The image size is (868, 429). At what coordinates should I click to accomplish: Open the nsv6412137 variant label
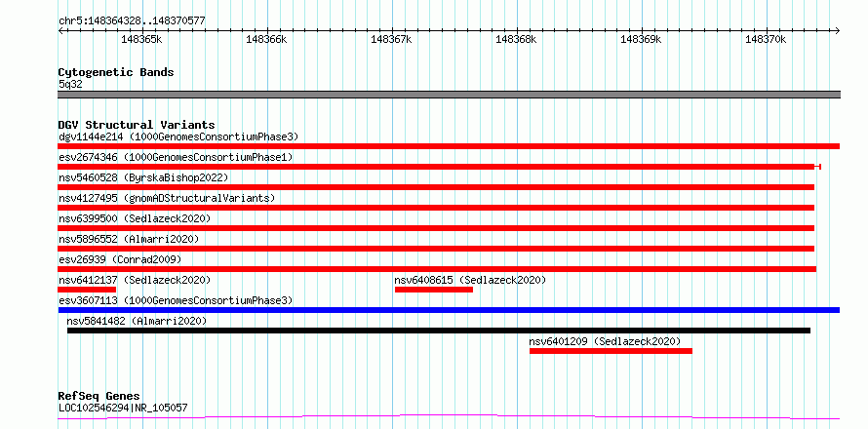click(135, 280)
